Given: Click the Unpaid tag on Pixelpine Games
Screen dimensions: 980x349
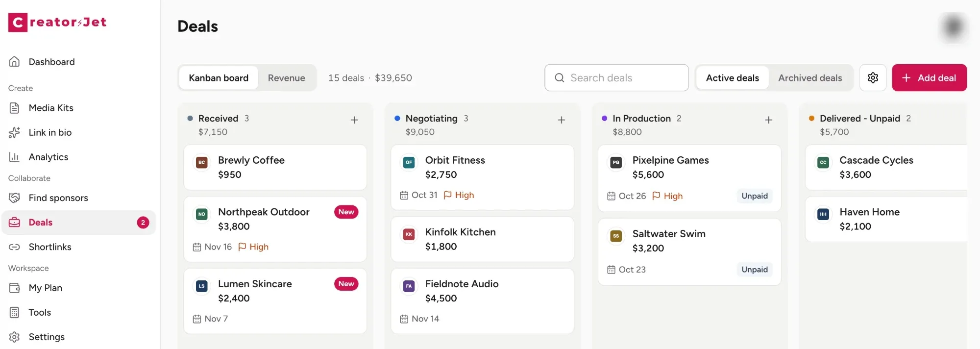Looking at the screenshot, I should (754, 196).
